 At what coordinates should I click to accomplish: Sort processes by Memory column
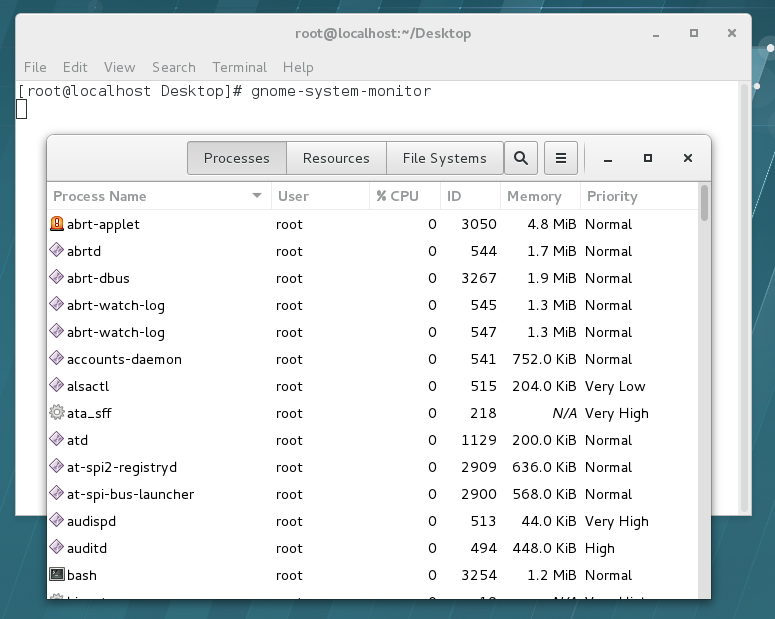point(540,196)
